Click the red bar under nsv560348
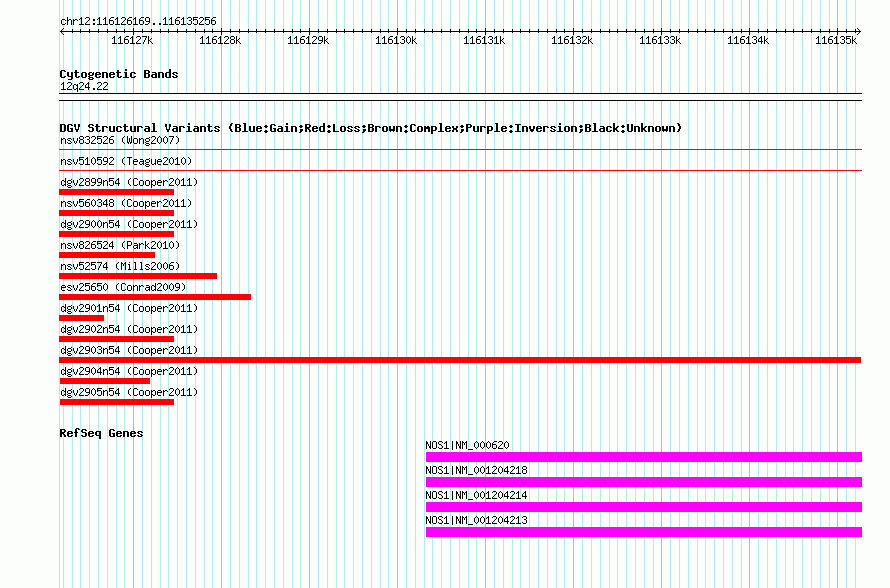This screenshot has width=890, height=588. (x=116, y=213)
